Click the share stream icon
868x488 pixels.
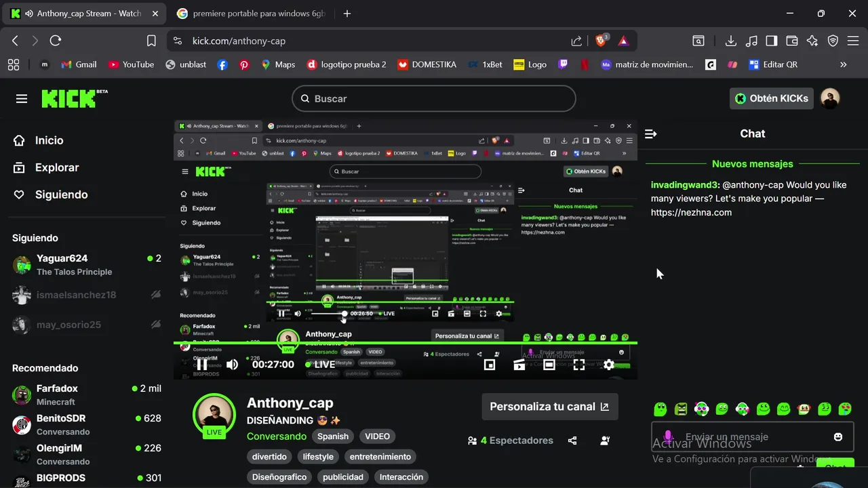pyautogui.click(x=572, y=441)
